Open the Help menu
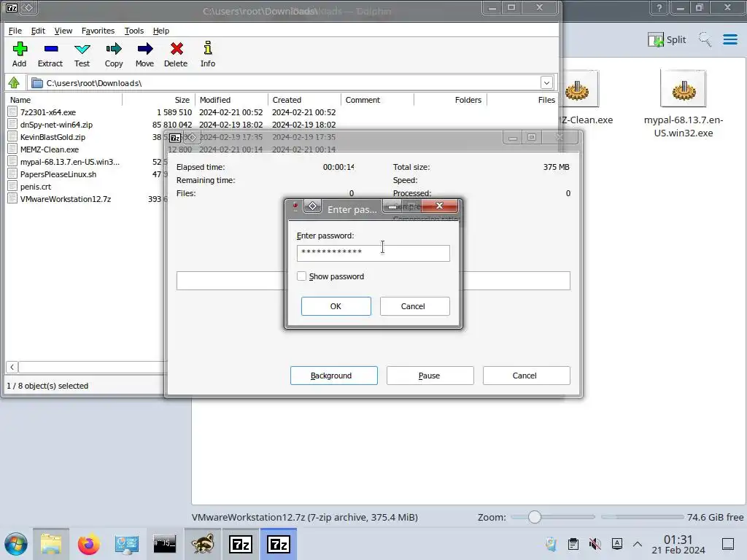The height and width of the screenshot is (560, 747). tap(161, 31)
